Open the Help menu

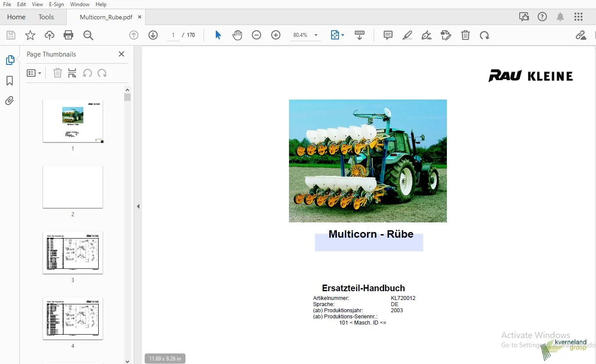point(101,4)
